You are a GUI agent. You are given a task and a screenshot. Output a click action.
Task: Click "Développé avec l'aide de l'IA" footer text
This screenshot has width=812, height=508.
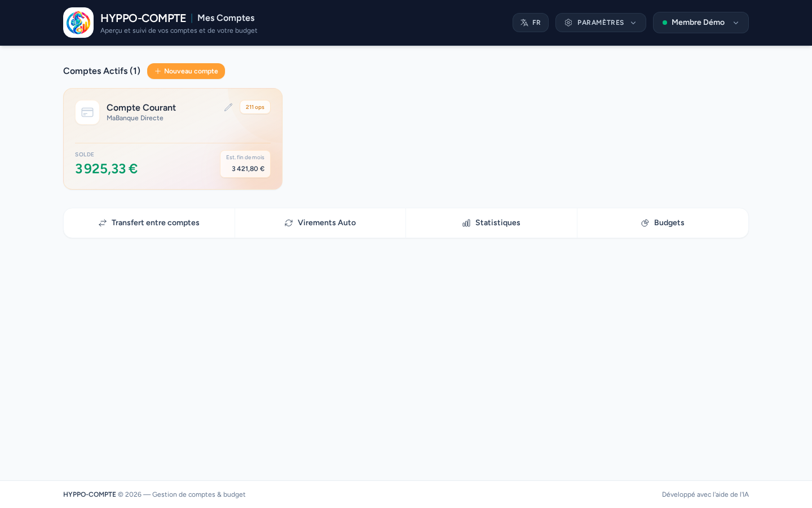click(705, 494)
